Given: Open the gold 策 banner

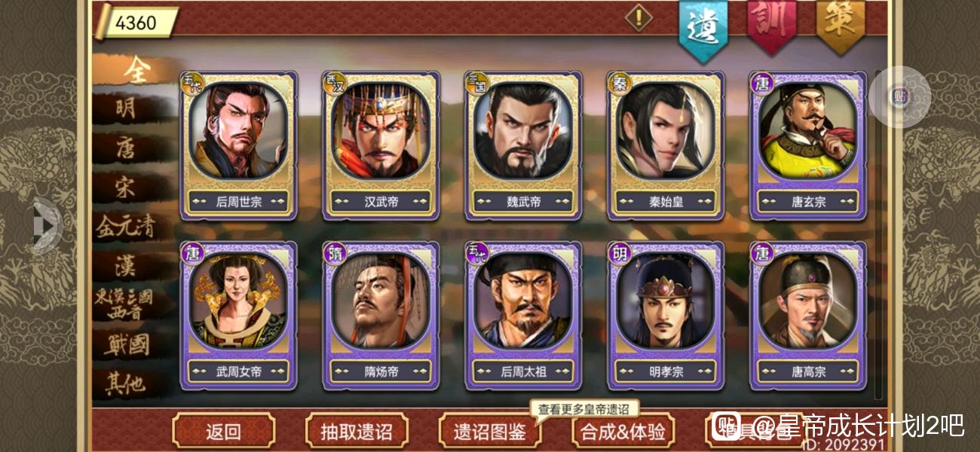Looking at the screenshot, I should coord(841,25).
